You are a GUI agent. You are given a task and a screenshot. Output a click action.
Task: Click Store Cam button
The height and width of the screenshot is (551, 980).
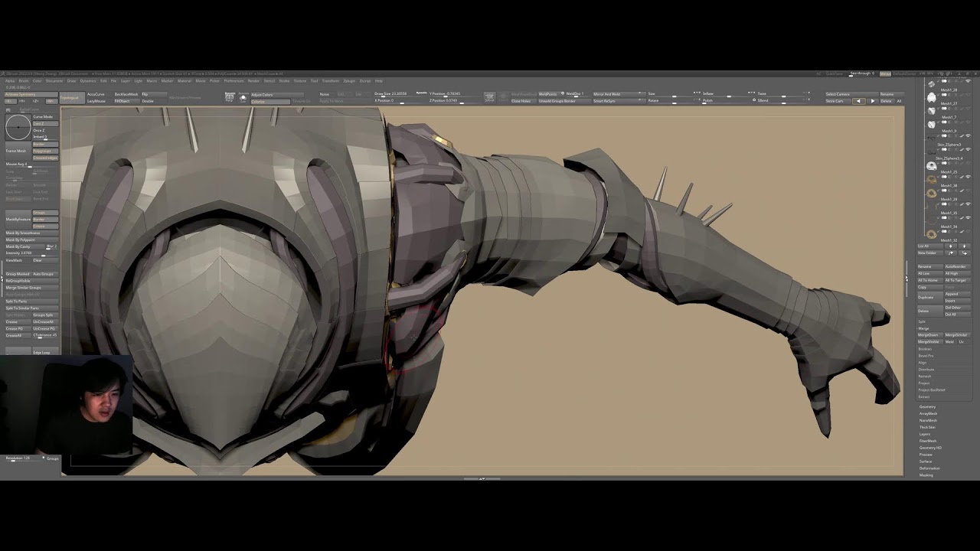(838, 101)
